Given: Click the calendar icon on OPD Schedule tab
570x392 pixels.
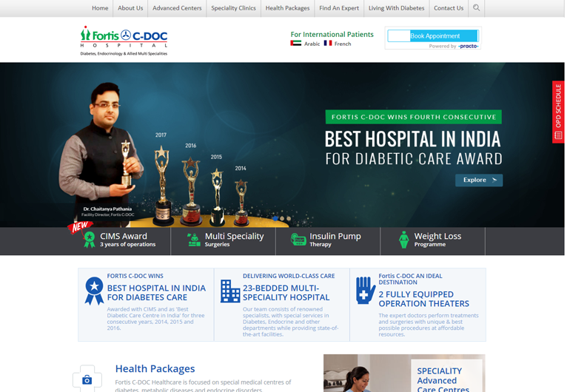Looking at the screenshot, I should [558, 135].
